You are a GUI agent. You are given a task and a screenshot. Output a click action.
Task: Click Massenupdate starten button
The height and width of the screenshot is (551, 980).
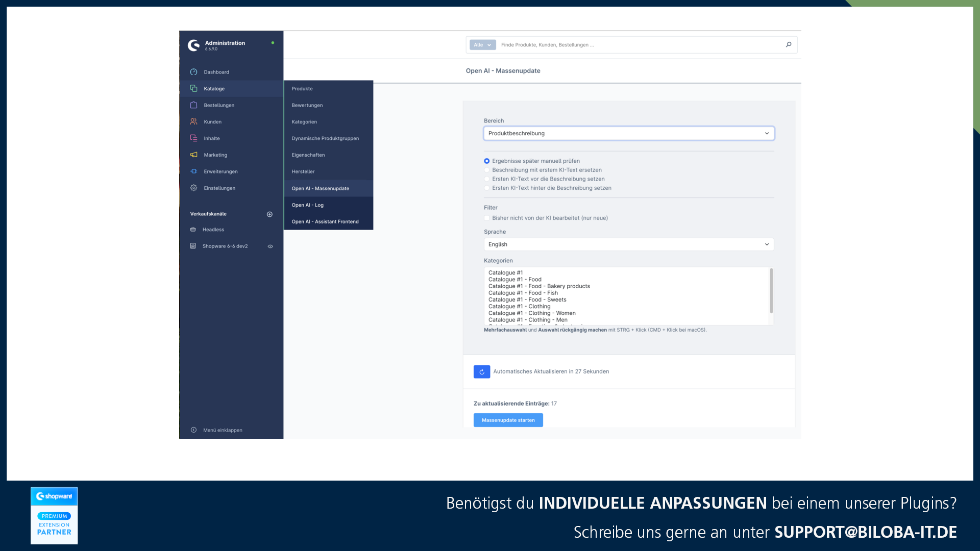[x=508, y=420]
